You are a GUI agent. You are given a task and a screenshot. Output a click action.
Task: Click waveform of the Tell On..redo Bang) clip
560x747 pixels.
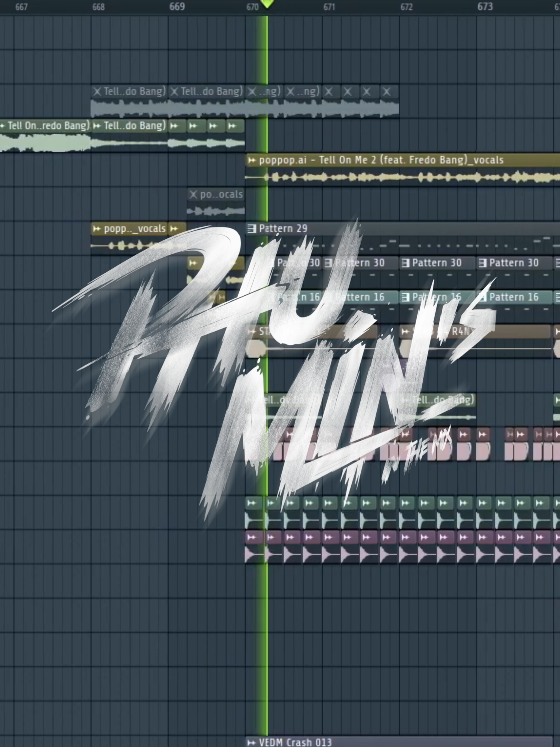(45, 143)
